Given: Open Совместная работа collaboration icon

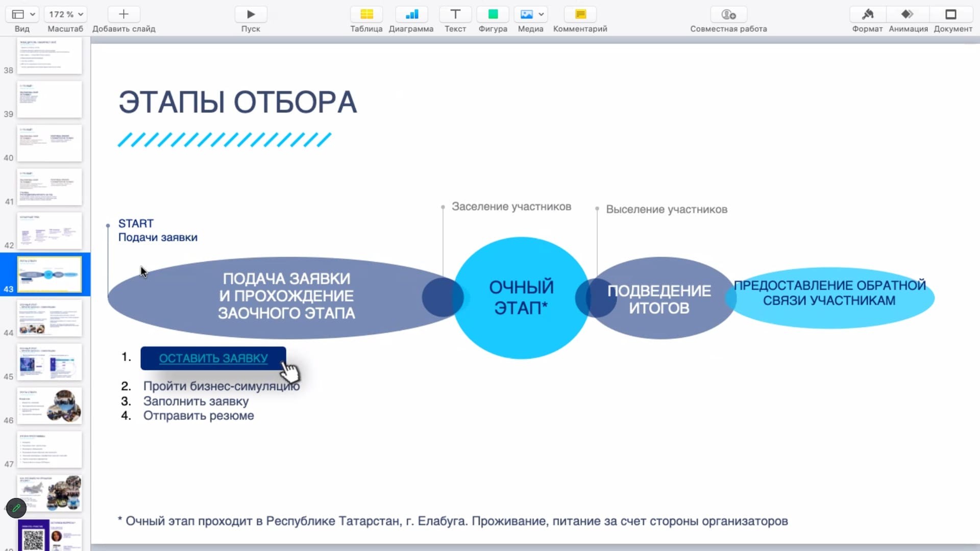Looking at the screenshot, I should coord(728,14).
